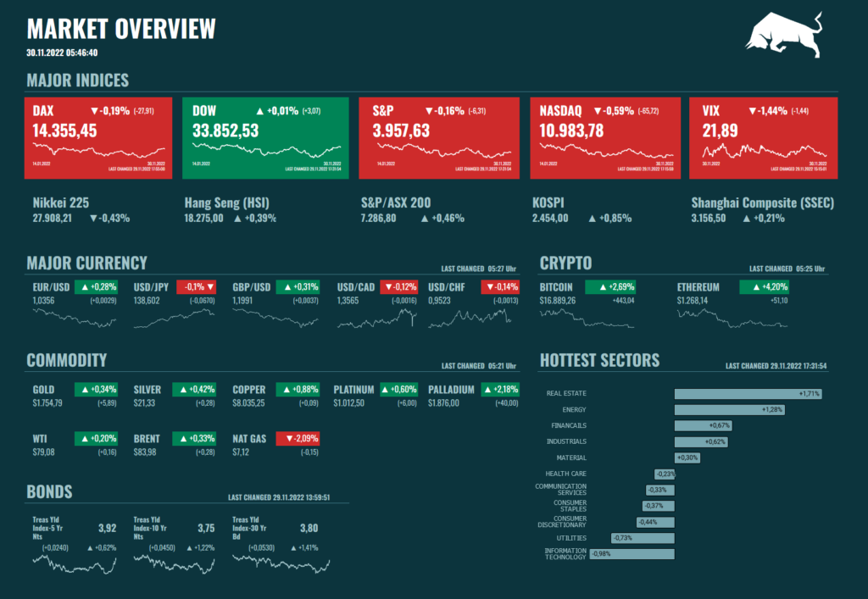Screen dimensions: 868x599
Task: Click the Consumer Discretionary -0,44% bar
Action: tap(656, 522)
